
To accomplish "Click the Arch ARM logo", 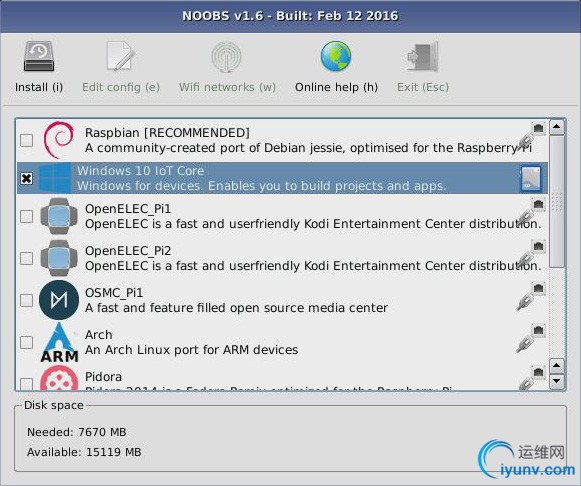I will pyautogui.click(x=59, y=342).
